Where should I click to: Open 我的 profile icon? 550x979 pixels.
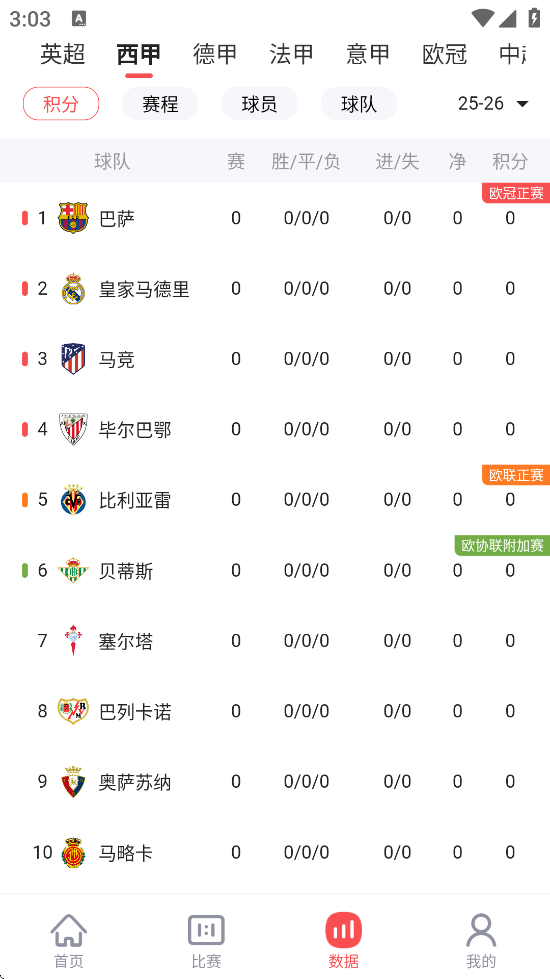481,931
